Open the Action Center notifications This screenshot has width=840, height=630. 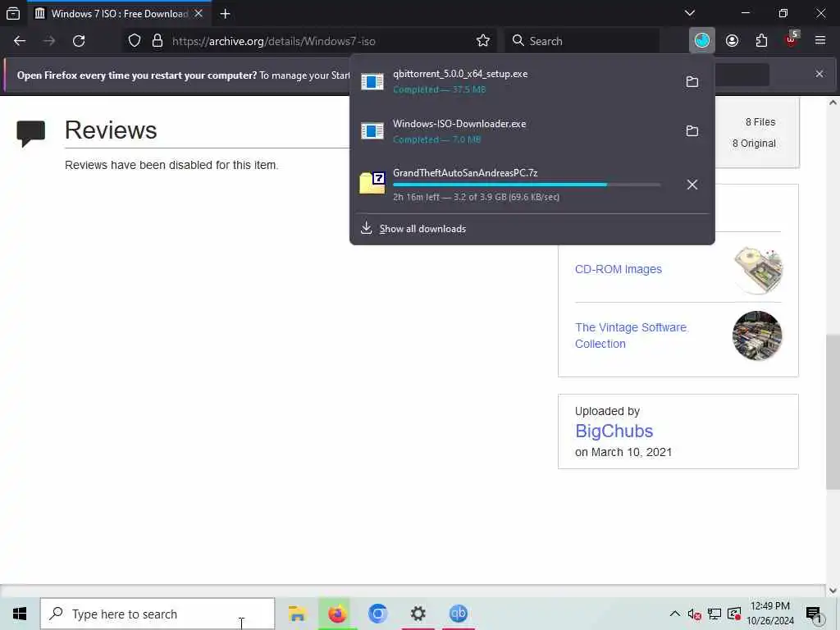(813, 614)
